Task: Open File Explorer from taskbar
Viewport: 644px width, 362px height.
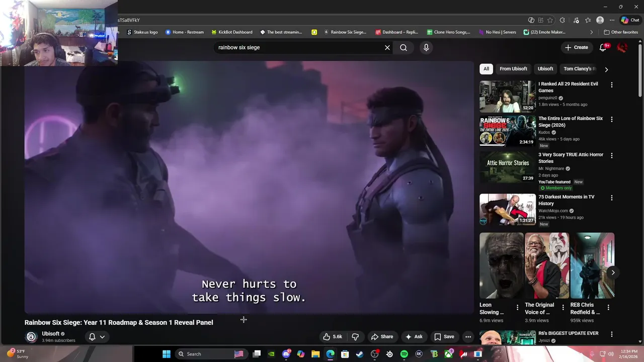Action: click(315, 354)
